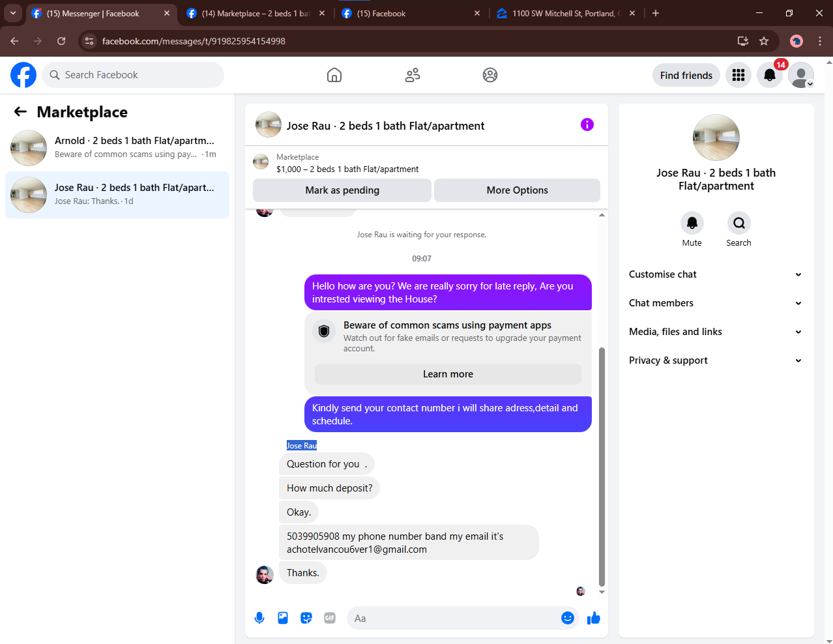
Task: Click the highlighted Jose Rau sender name
Action: [x=302, y=446]
